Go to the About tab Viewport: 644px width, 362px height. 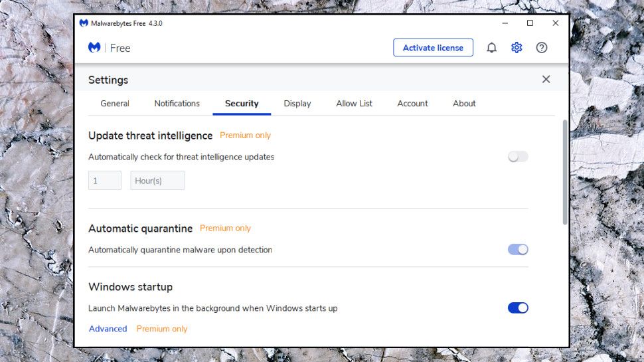coord(464,104)
